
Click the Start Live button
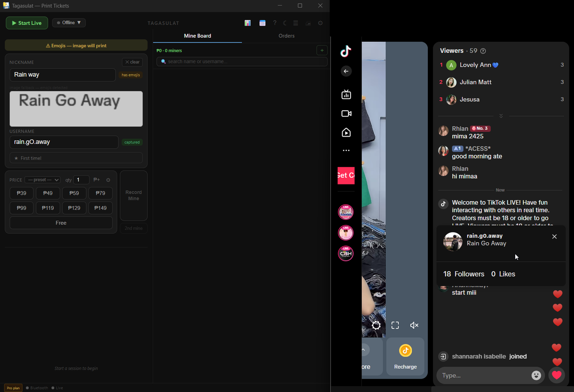click(27, 23)
